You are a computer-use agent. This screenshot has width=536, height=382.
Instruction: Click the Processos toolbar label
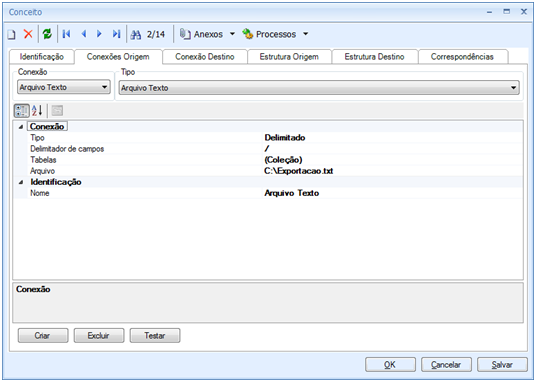tap(276, 34)
